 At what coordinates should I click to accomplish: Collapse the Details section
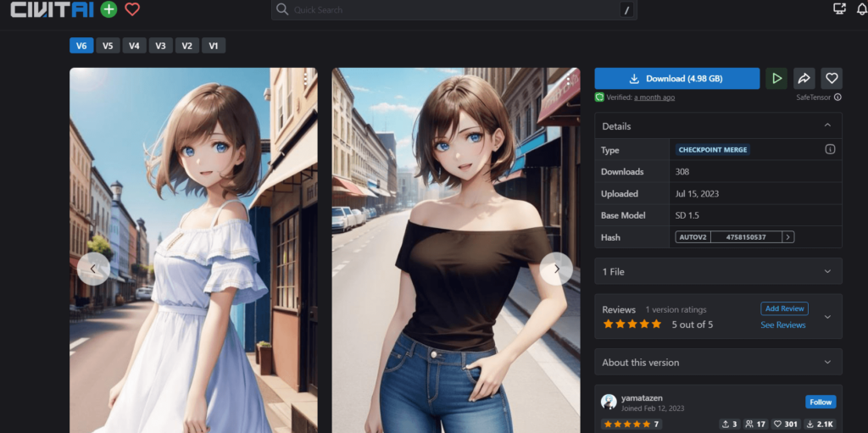tap(827, 126)
